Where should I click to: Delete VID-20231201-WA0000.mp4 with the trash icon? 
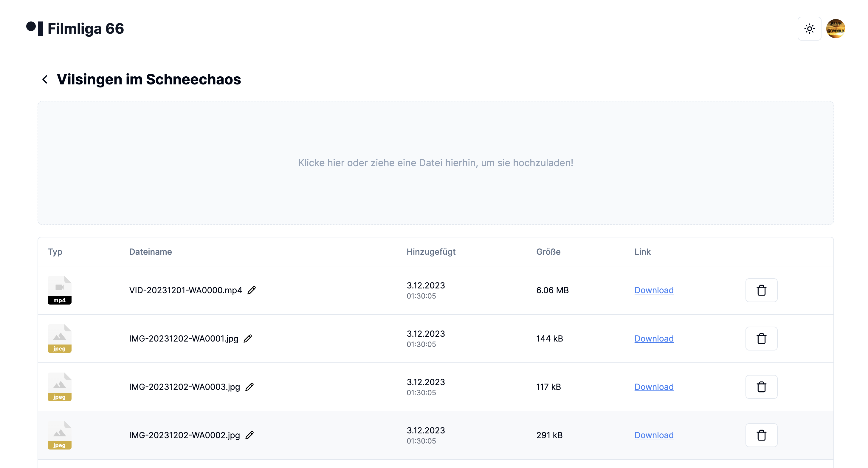(761, 290)
